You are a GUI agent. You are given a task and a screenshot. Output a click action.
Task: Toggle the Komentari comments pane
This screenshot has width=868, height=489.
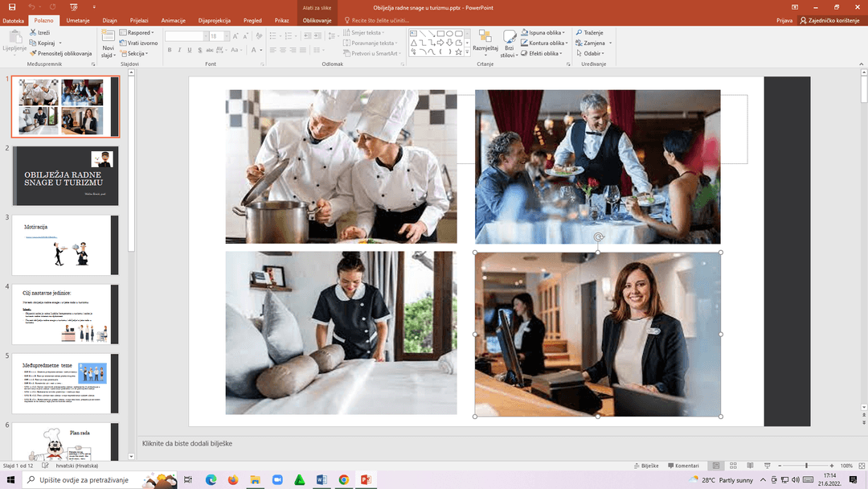(682, 466)
